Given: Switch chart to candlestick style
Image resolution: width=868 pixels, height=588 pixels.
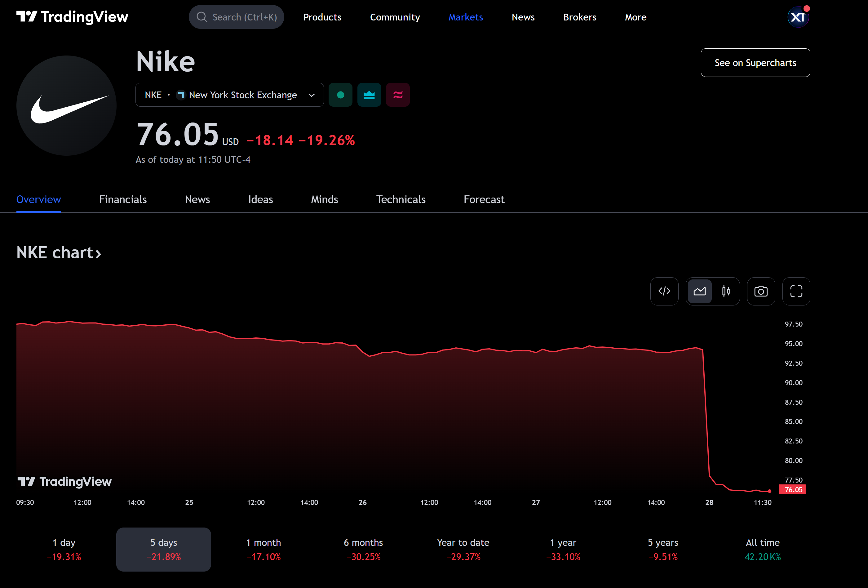Looking at the screenshot, I should [726, 292].
